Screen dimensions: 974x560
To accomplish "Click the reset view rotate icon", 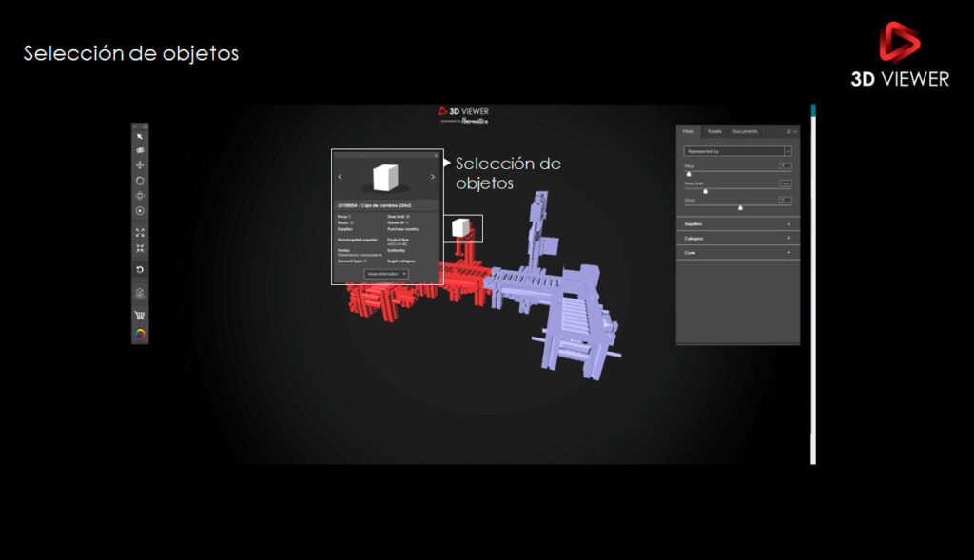I will point(140,270).
